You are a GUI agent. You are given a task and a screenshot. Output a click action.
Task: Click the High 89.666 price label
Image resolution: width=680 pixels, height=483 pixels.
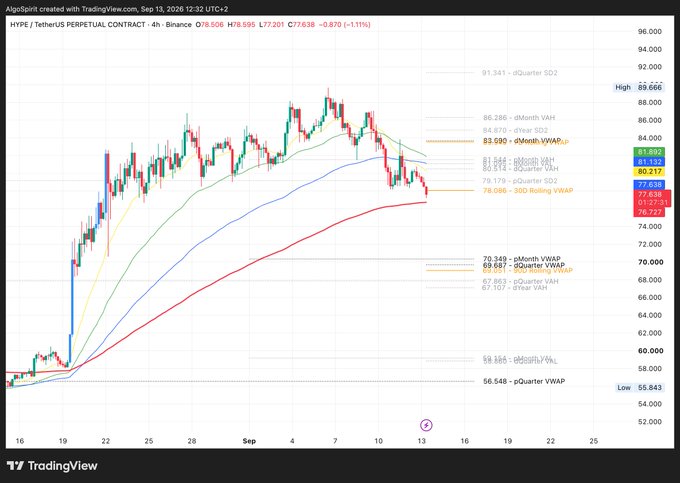(638, 87)
